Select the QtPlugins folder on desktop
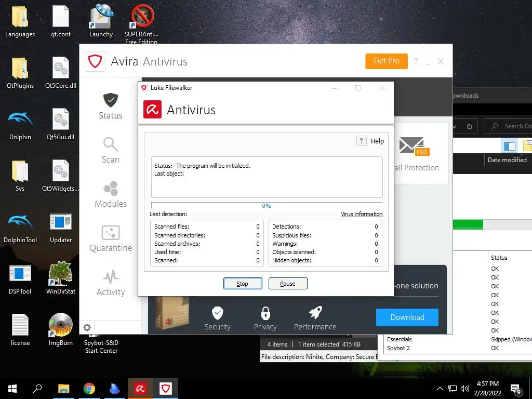This screenshot has height=399, width=532. pos(20,73)
